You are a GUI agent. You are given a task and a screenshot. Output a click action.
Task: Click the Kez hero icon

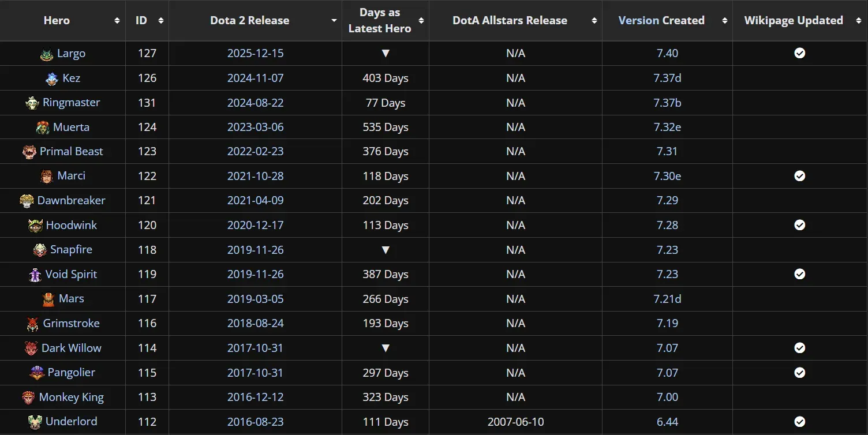pyautogui.click(x=52, y=78)
